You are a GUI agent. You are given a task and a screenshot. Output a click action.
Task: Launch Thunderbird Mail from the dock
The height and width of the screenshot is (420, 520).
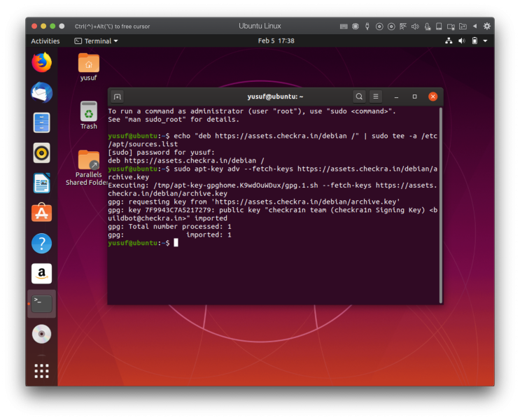[41, 92]
